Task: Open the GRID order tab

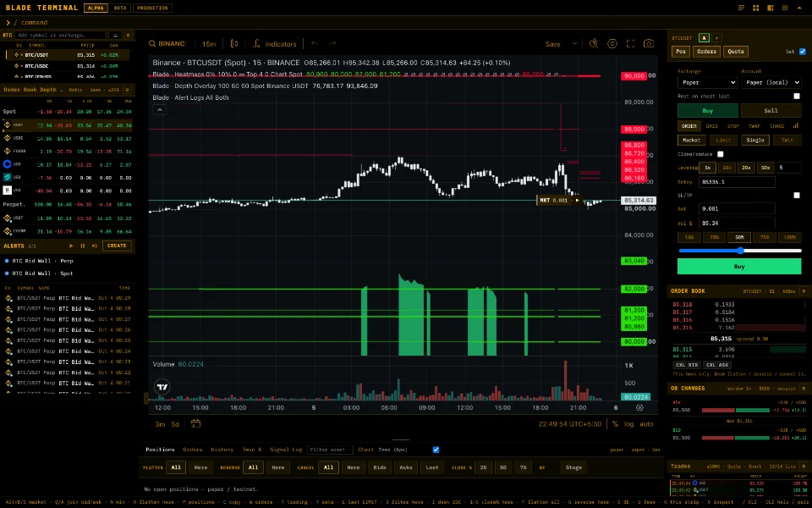Action: (x=712, y=126)
